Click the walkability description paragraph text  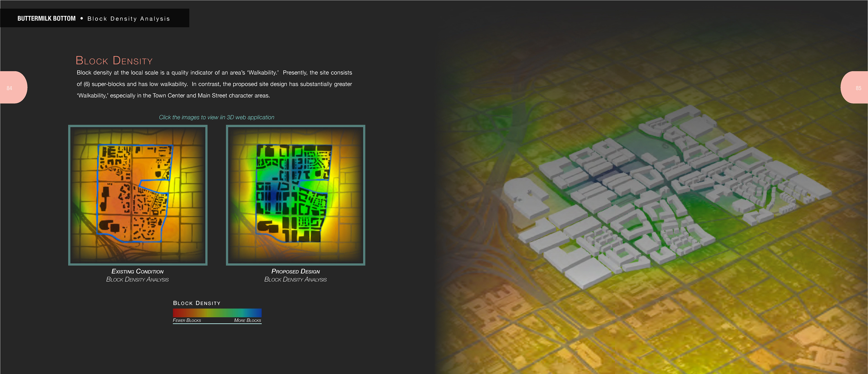click(214, 84)
